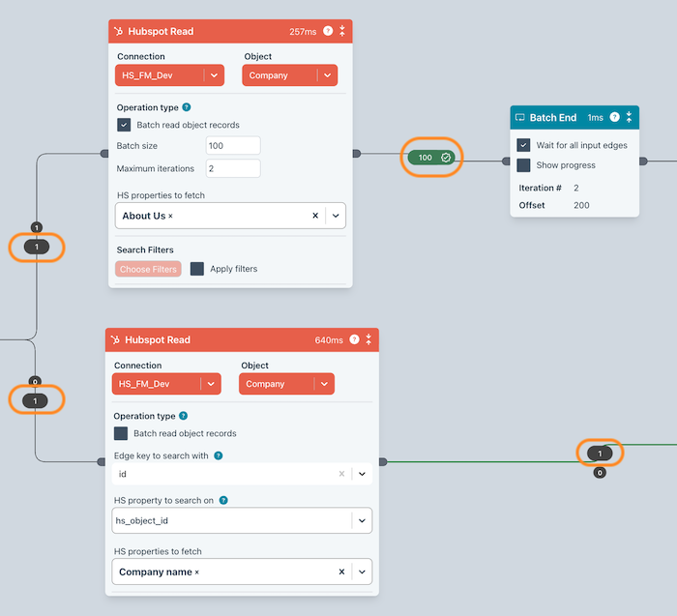Collapse the Batch End node
The width and height of the screenshot is (677, 616).
click(x=629, y=118)
